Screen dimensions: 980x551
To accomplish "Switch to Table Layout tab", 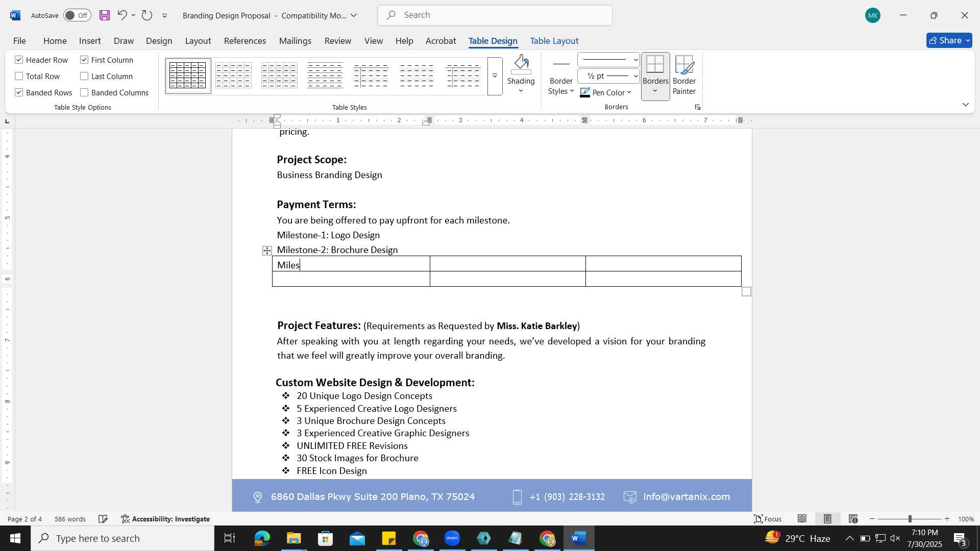I will [554, 41].
